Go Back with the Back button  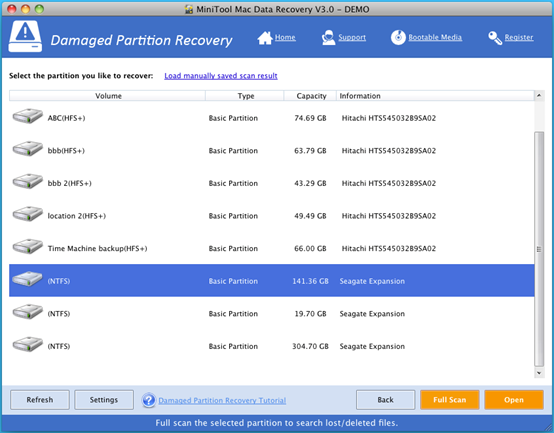tap(385, 400)
